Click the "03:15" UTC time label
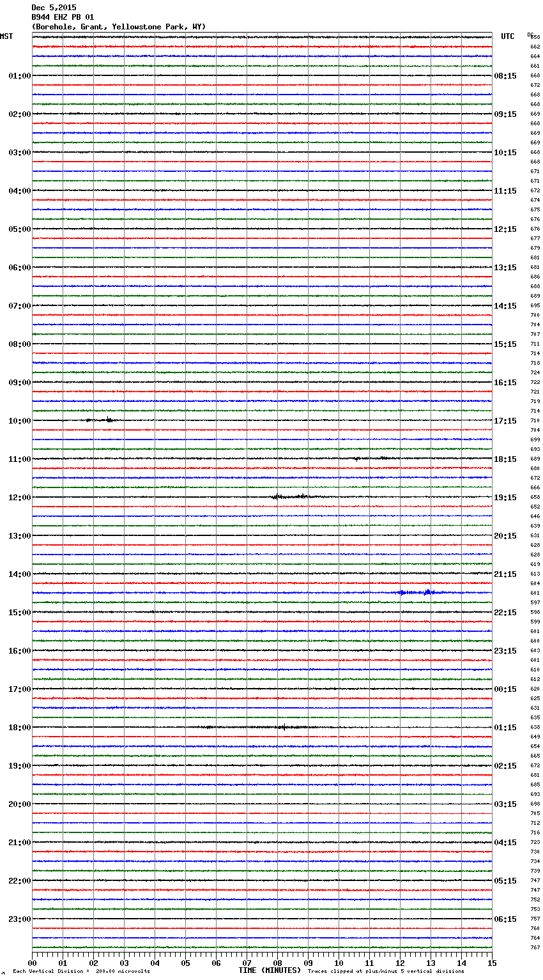The width and height of the screenshot is (543, 980). 505,804
